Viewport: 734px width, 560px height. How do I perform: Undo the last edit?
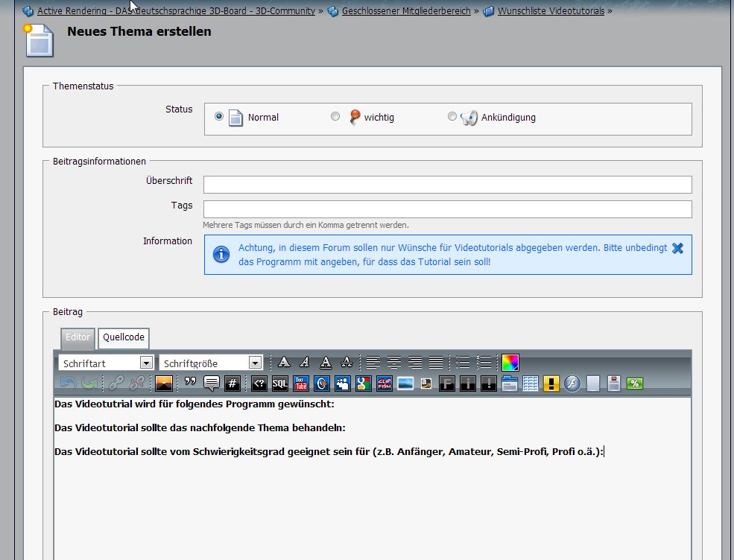pos(69,384)
